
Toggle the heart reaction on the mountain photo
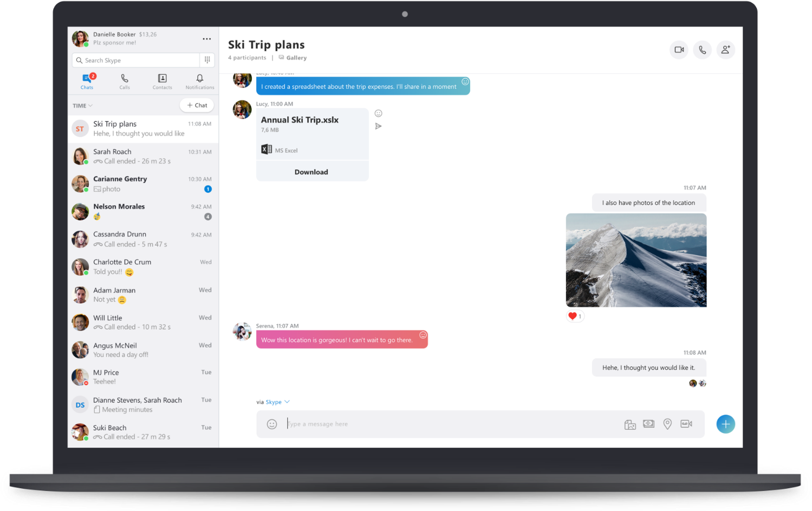tap(574, 316)
